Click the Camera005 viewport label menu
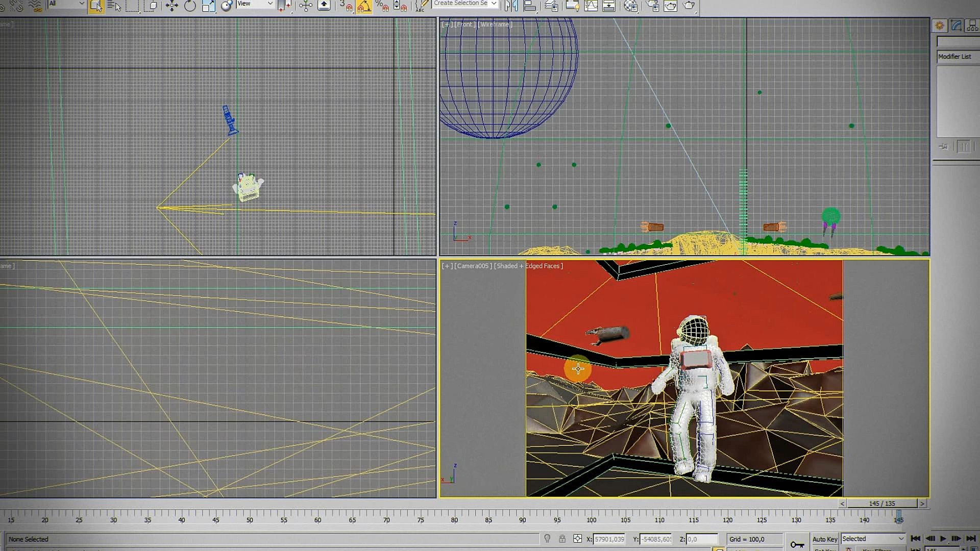The image size is (980, 551). (473, 266)
